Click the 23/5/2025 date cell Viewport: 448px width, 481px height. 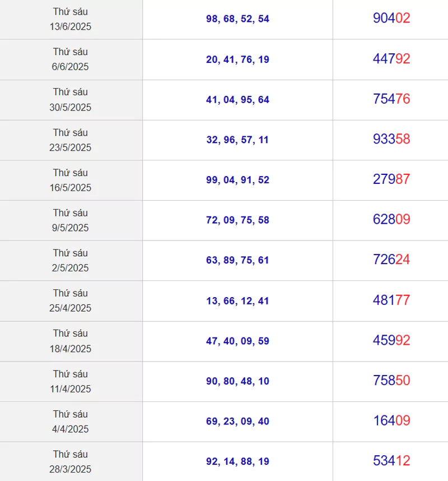point(71,140)
